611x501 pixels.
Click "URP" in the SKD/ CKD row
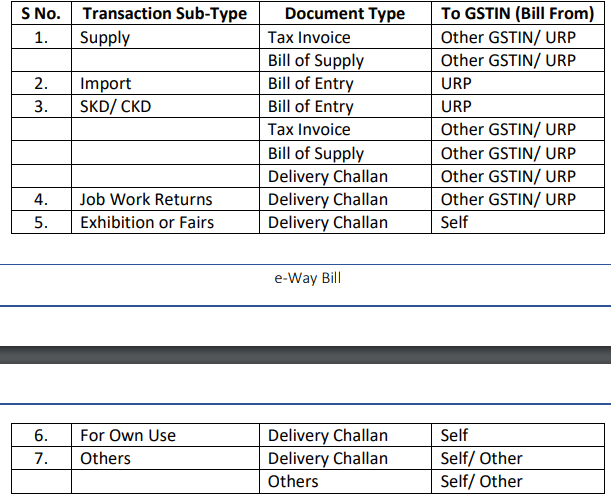[456, 106]
